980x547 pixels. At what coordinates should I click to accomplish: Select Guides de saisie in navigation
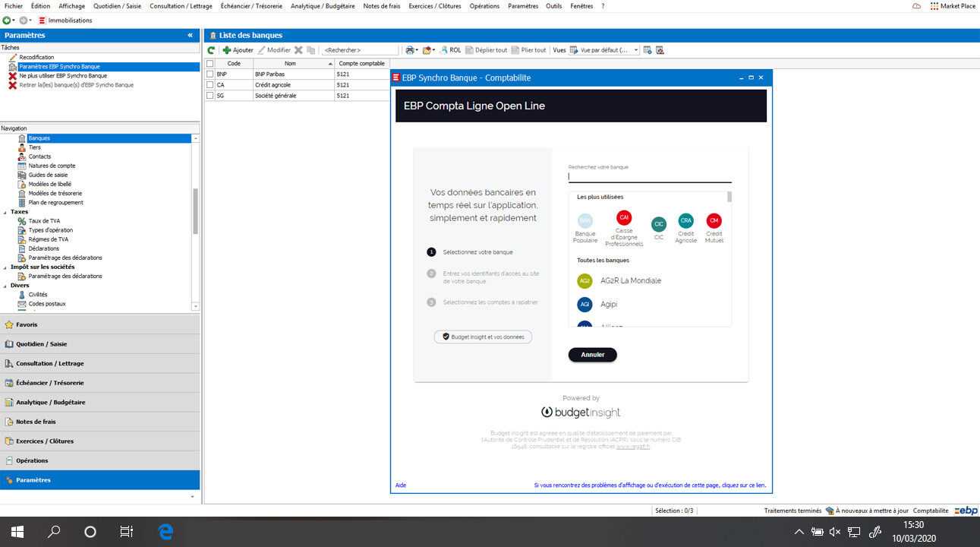48,175
